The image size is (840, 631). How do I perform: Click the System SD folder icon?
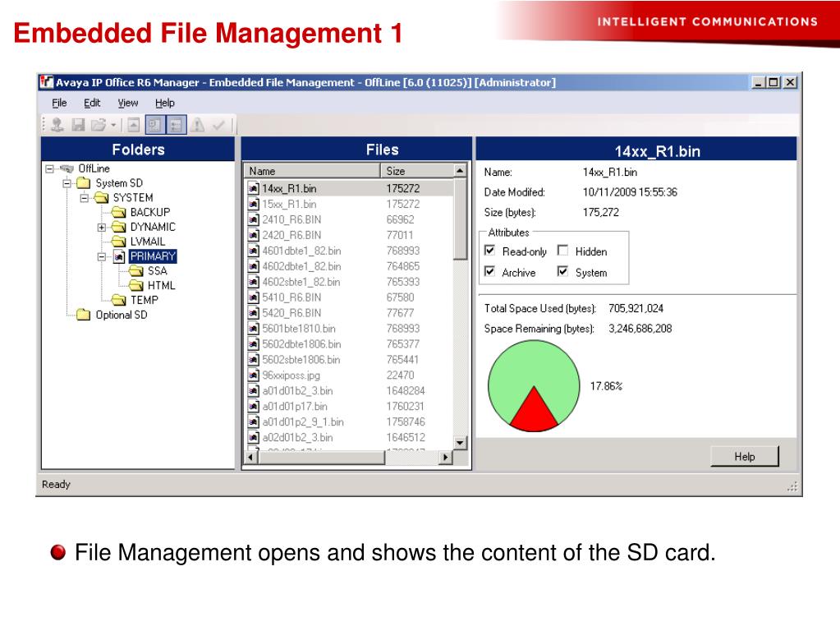pos(83,183)
